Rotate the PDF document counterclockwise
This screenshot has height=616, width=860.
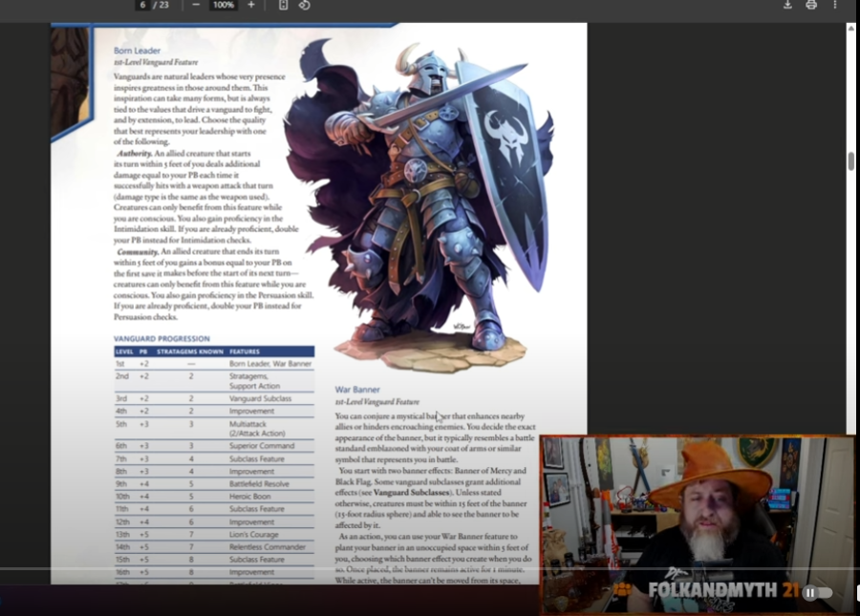point(304,5)
